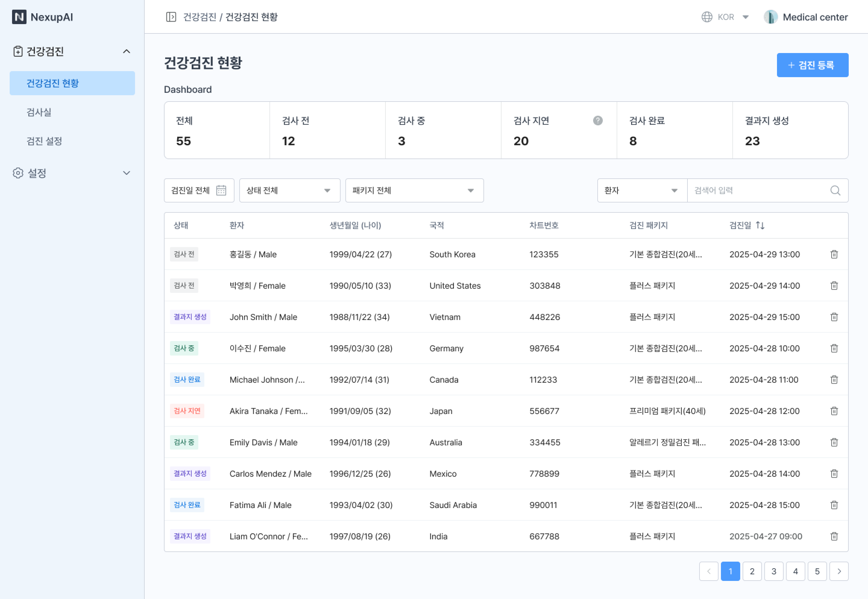Expand the 설정 sidebar section
The height and width of the screenshot is (599, 868).
pyautogui.click(x=127, y=173)
